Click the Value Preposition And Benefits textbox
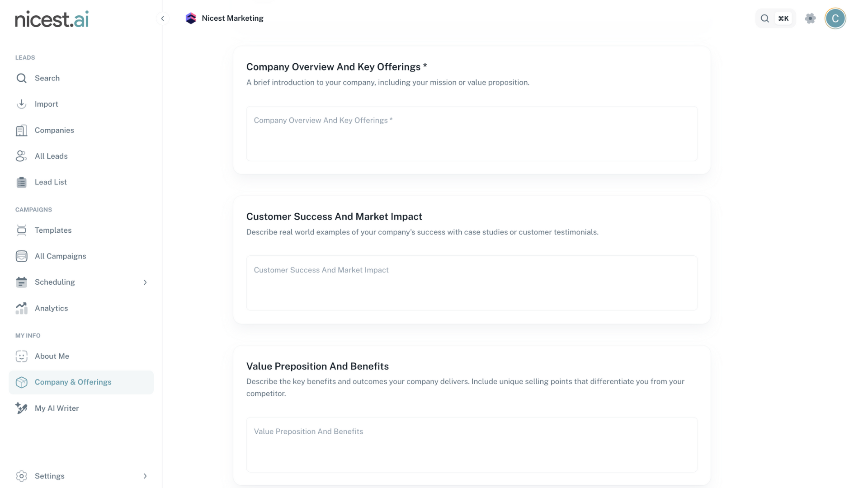Screen dimensions: 868x488 [472, 445]
